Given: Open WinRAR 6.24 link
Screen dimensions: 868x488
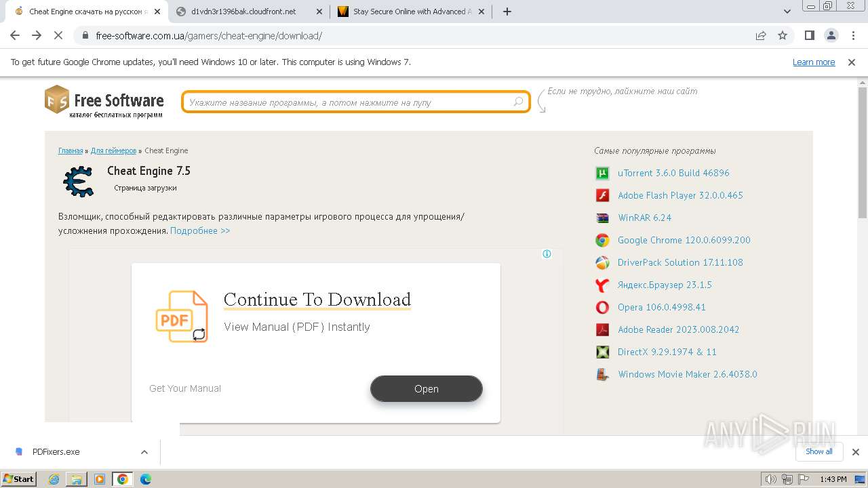Looking at the screenshot, I should [644, 218].
